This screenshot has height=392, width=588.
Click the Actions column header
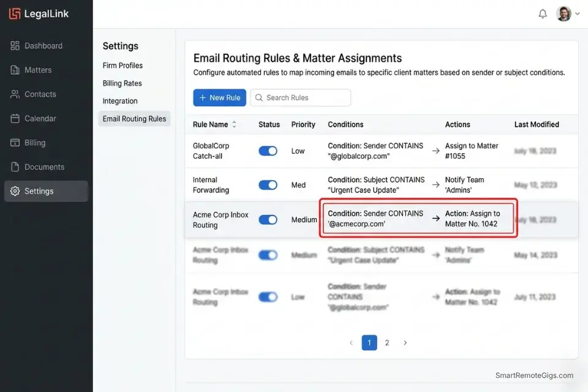pos(458,124)
